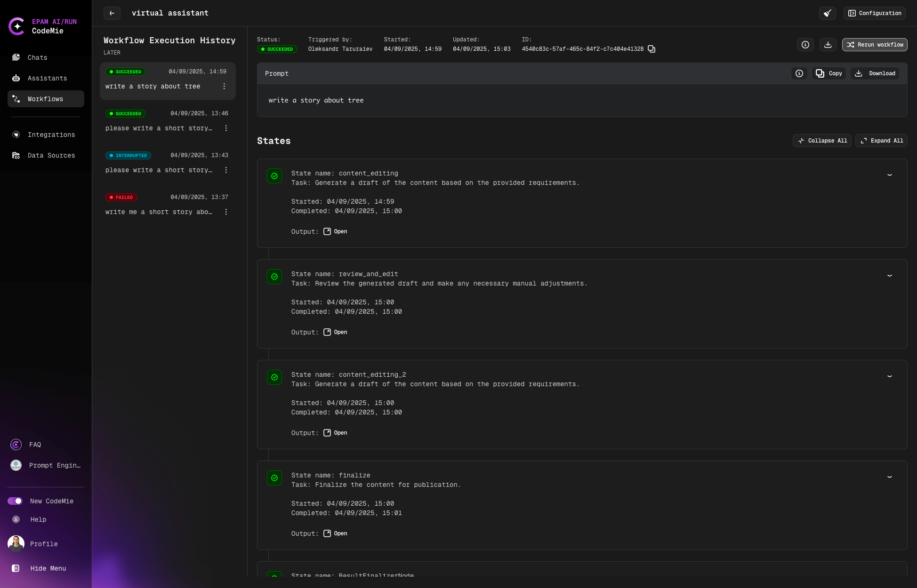Image resolution: width=917 pixels, height=588 pixels.
Task: Toggle the New CodeMie switch
Action: pos(16,501)
